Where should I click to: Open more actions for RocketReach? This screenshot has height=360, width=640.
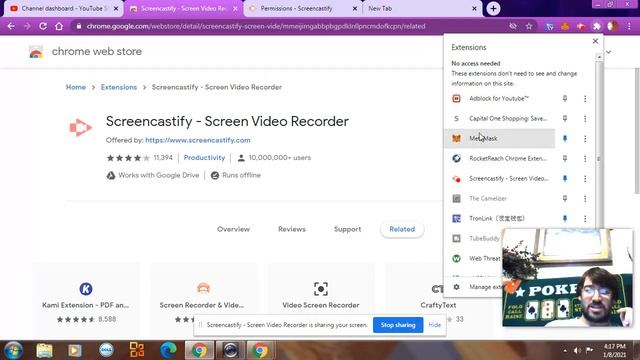tap(585, 158)
